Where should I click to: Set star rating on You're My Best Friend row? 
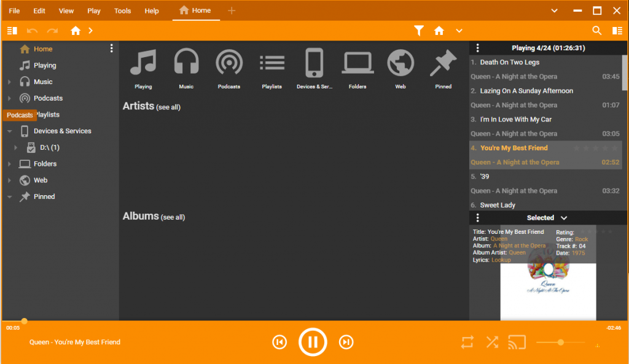pyautogui.click(x=595, y=148)
